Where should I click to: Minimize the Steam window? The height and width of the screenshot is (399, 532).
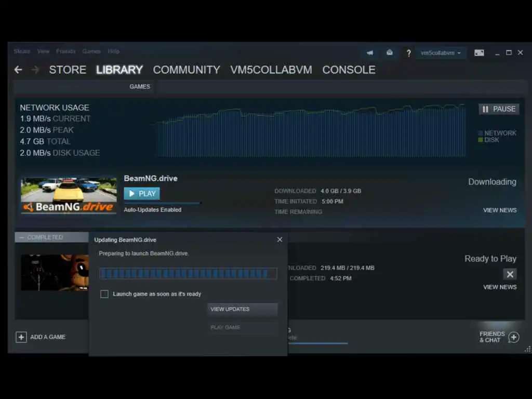point(497,53)
